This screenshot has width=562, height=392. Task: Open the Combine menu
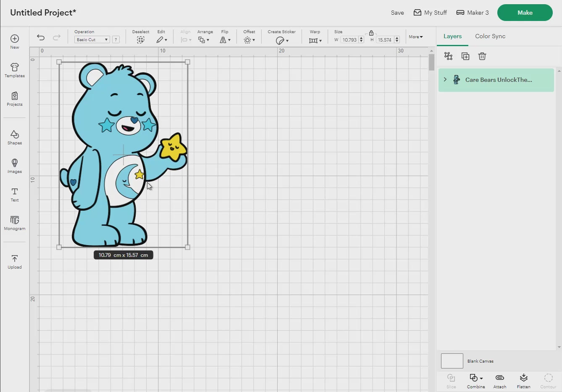[476, 381]
